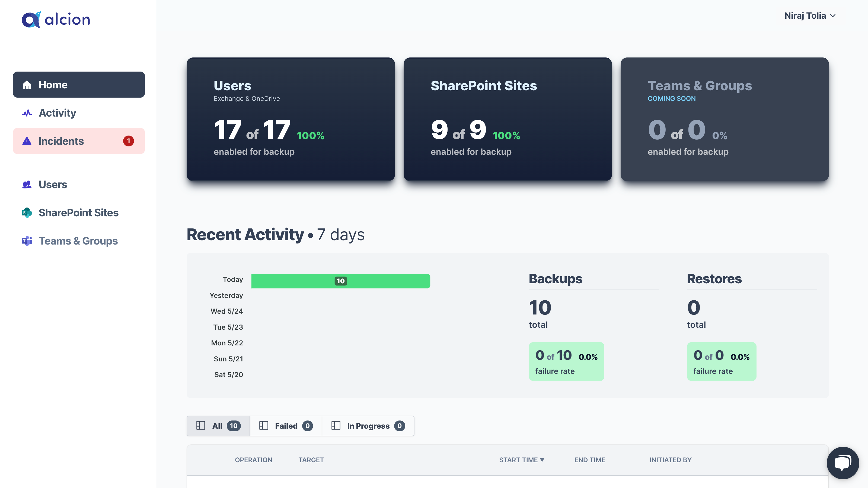Click the Tue 5/23 row label
Viewport: 868px width, 488px height.
pos(228,327)
